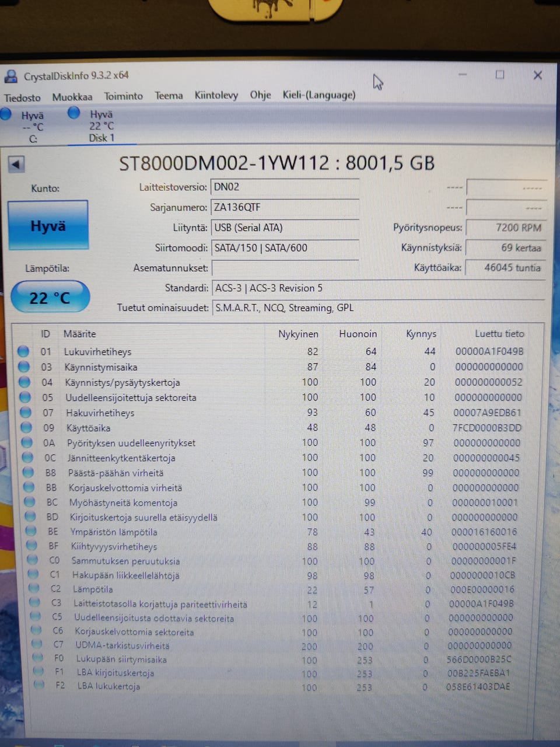Click status circle of LBA kirjoituskertoja row

coord(38,672)
